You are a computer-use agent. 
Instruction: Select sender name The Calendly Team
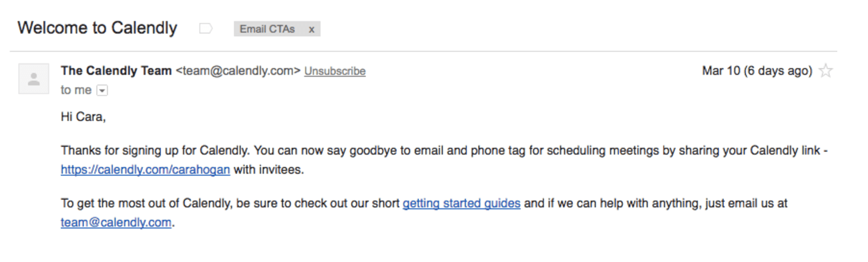click(116, 71)
